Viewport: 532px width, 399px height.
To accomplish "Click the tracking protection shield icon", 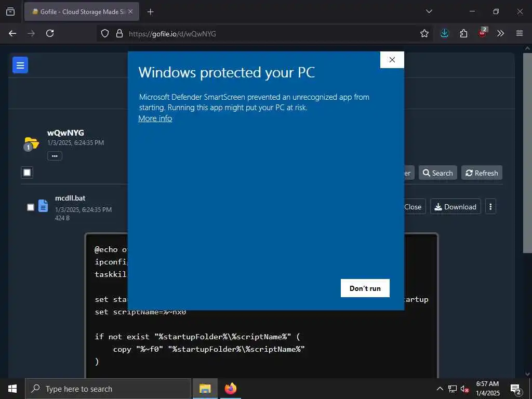I will click(x=105, y=34).
